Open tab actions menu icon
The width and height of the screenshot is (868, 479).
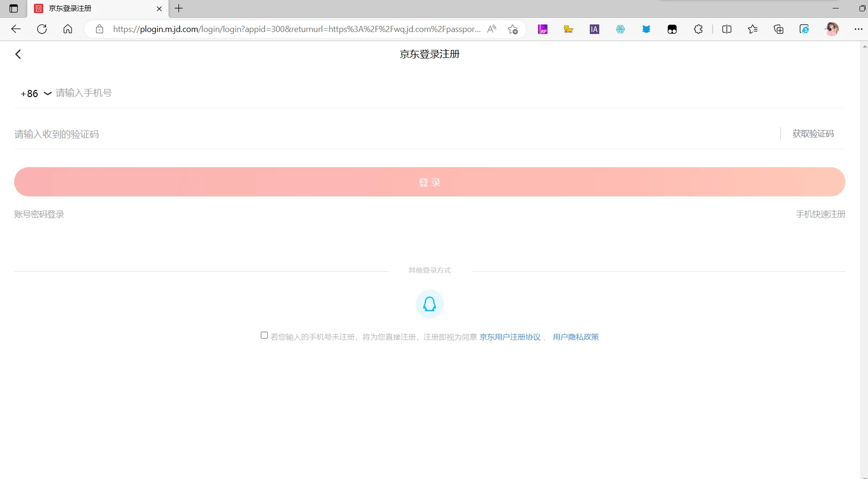tap(14, 8)
